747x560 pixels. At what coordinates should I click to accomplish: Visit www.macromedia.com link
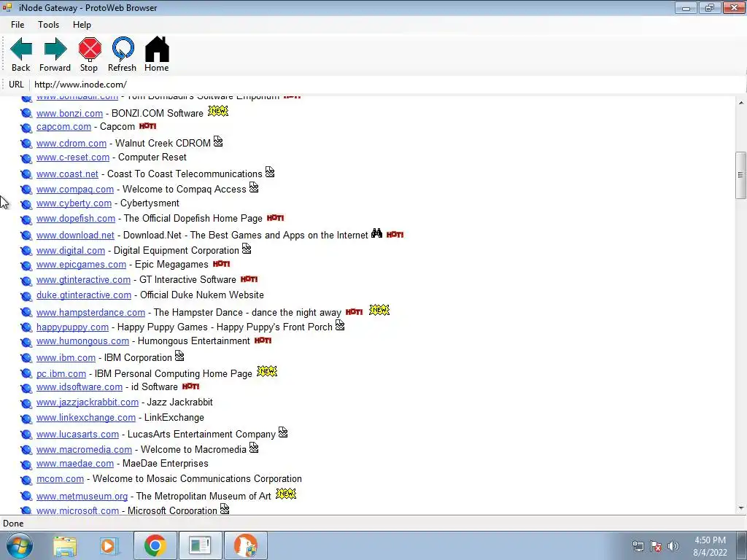[84, 449]
